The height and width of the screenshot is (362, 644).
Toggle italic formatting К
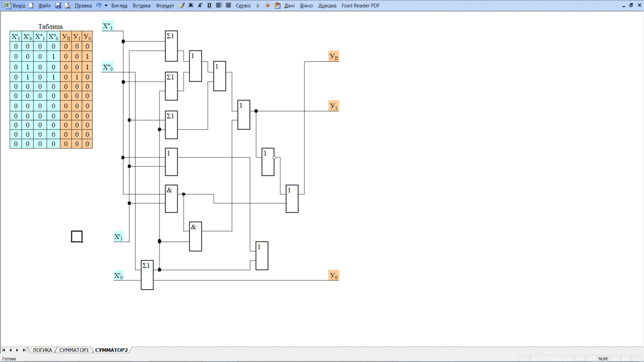click(200, 5)
